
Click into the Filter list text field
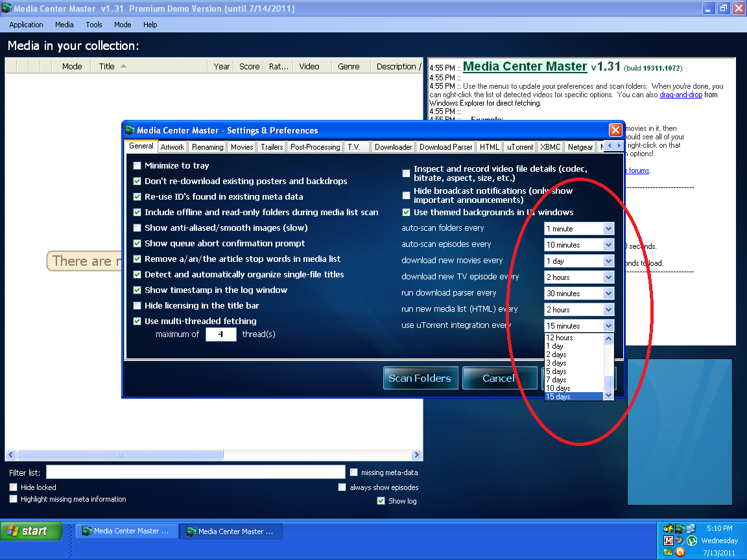(195, 472)
